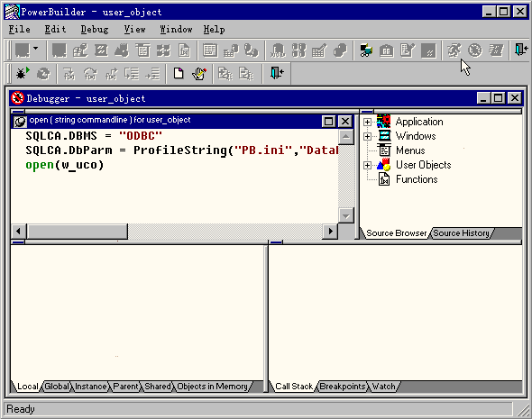Image resolution: width=532 pixels, height=419 pixels.
Task: Click the User Objects shapes icon in tree
Action: click(x=384, y=165)
